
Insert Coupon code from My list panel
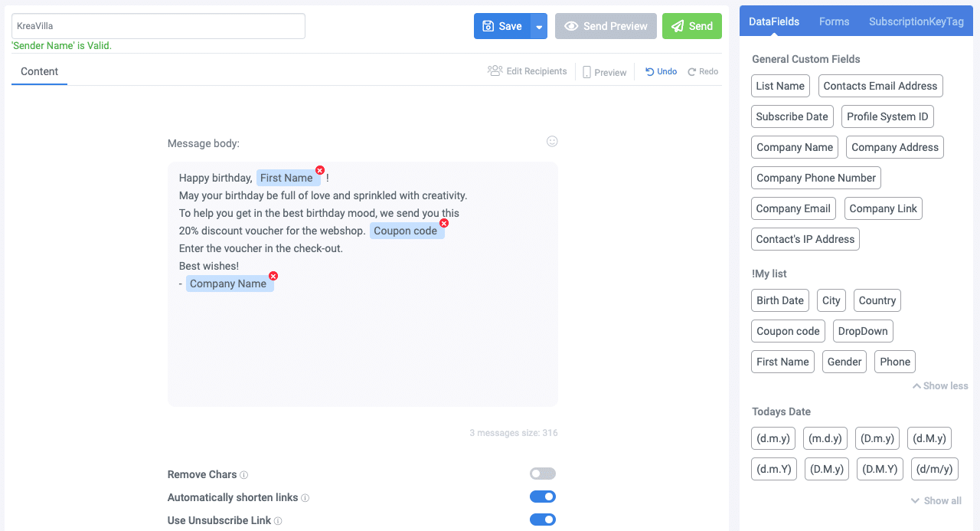[x=788, y=331]
